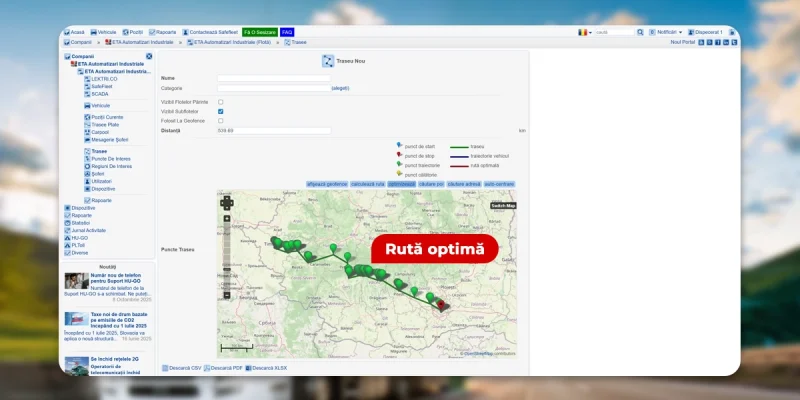Go to Trasee in the breadcrumb
The image size is (800, 400).
click(295, 42)
